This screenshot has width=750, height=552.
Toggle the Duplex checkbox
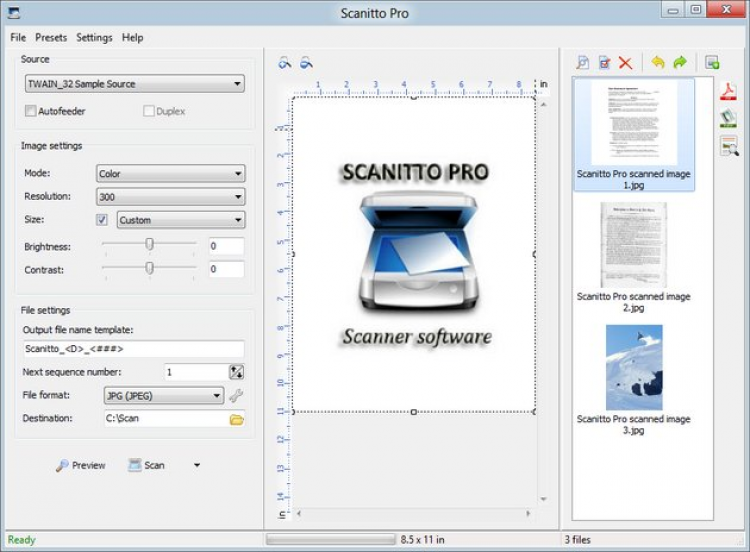pyautogui.click(x=149, y=111)
